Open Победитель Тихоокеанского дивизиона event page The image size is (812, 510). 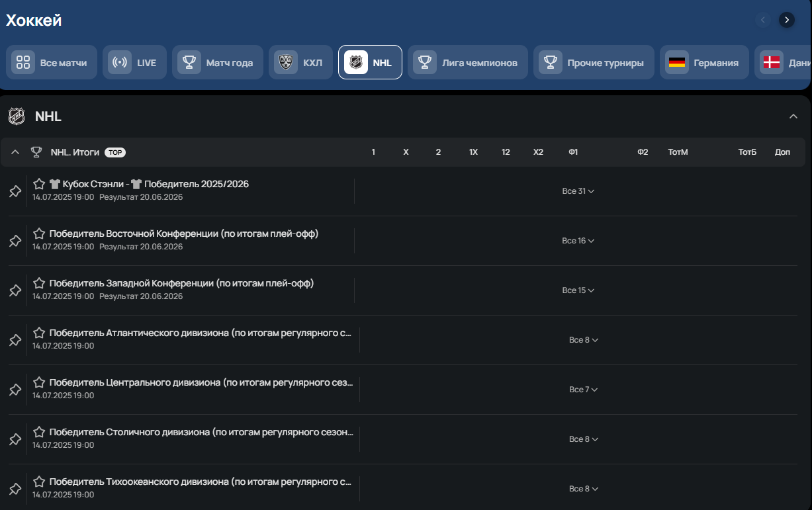(201, 482)
